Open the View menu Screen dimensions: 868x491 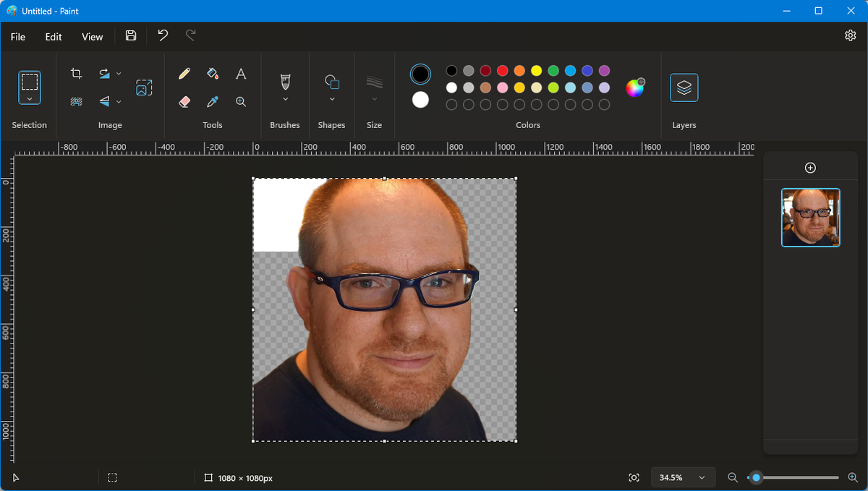click(92, 36)
